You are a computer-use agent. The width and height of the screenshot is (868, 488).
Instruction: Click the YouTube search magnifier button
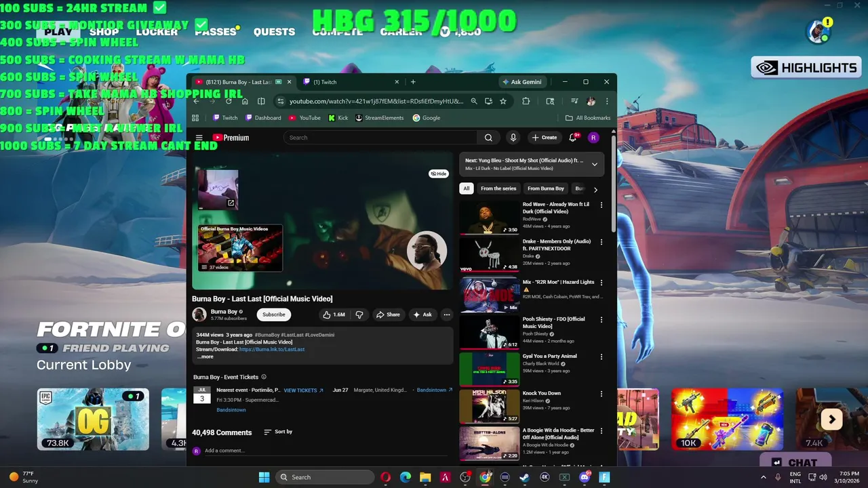[488, 138]
